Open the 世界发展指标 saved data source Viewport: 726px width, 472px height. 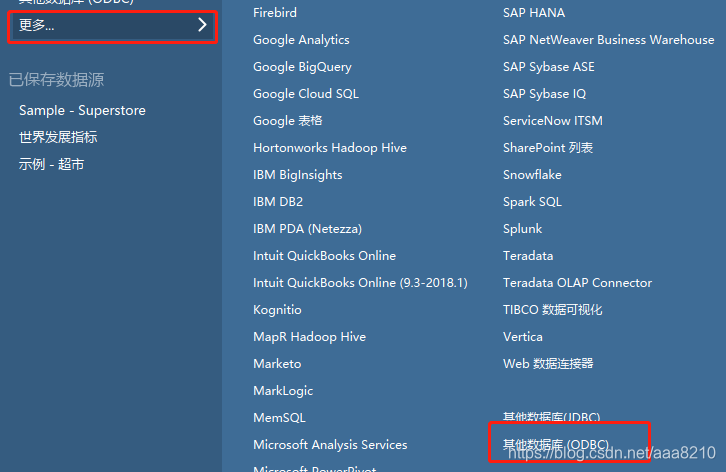point(58,137)
